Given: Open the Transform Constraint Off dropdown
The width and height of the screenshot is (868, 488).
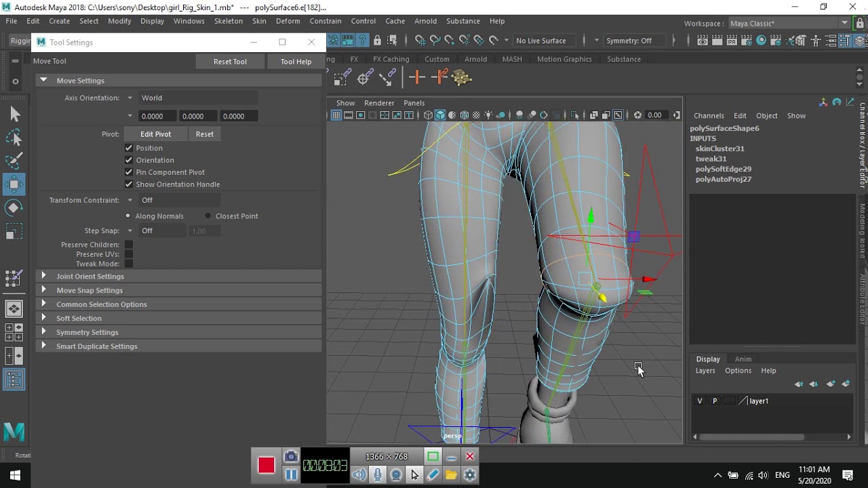Looking at the screenshot, I should [x=179, y=200].
